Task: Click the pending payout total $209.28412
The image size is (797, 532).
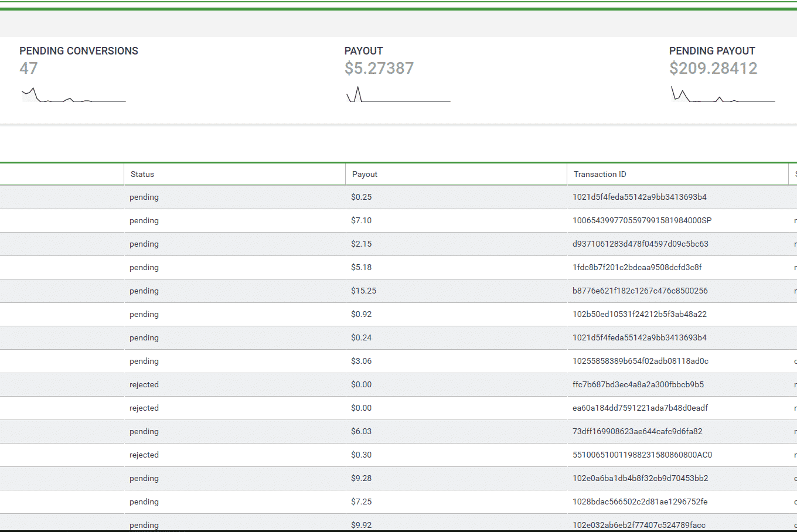Action: (713, 69)
